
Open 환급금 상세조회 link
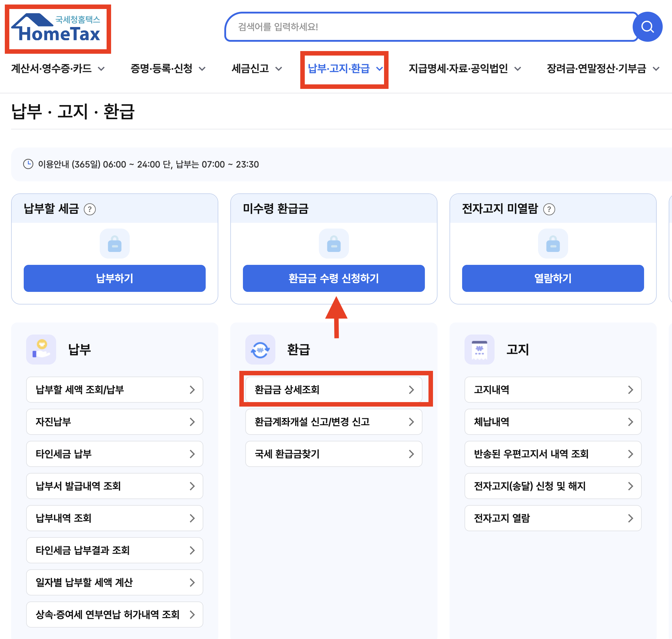point(333,389)
